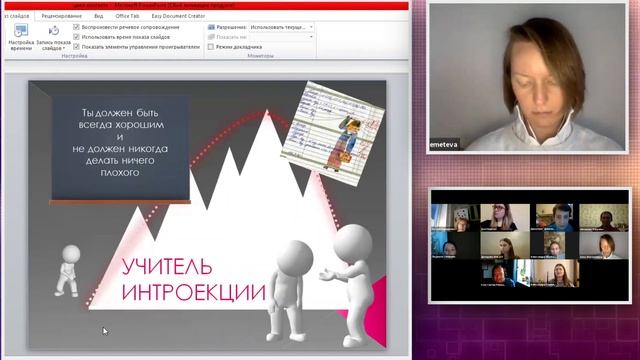Screen dimensions: 640x360
Task: Switch to the Показ слайдов tab
Action: tap(16, 16)
